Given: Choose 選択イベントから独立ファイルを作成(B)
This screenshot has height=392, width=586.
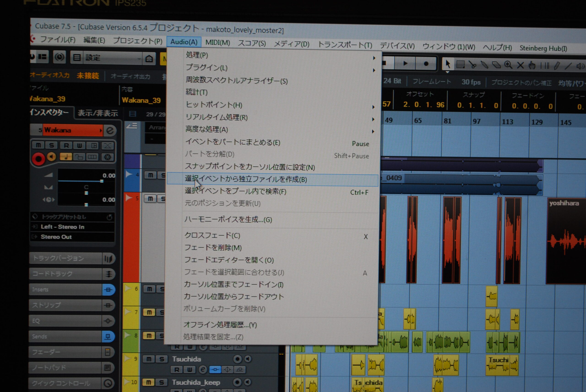Looking at the screenshot, I should (273, 180).
